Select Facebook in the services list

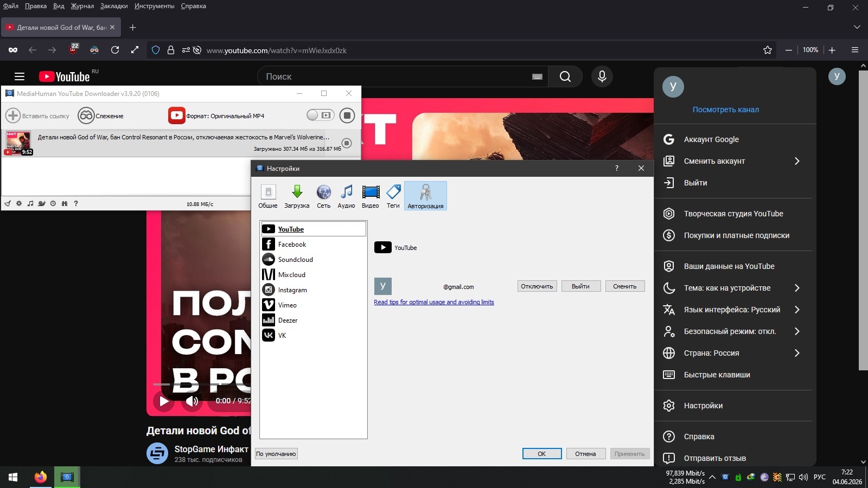coord(314,244)
